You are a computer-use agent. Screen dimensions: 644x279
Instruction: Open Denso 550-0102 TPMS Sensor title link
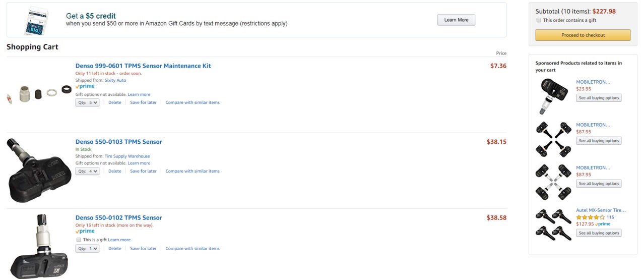coord(119,218)
